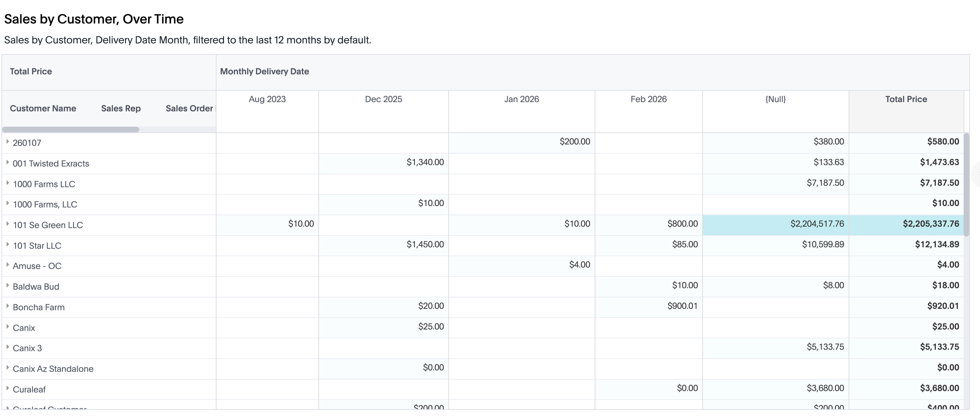Expand the Boncha Farm row
The image size is (980, 417).
(x=7, y=306)
